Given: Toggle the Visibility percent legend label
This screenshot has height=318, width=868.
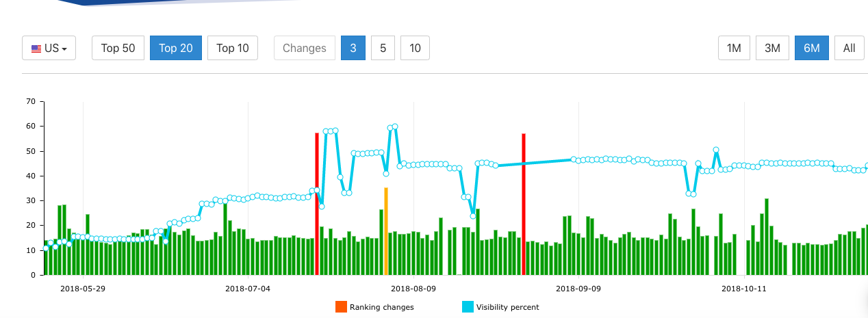Looking at the screenshot, I should 507,307.
